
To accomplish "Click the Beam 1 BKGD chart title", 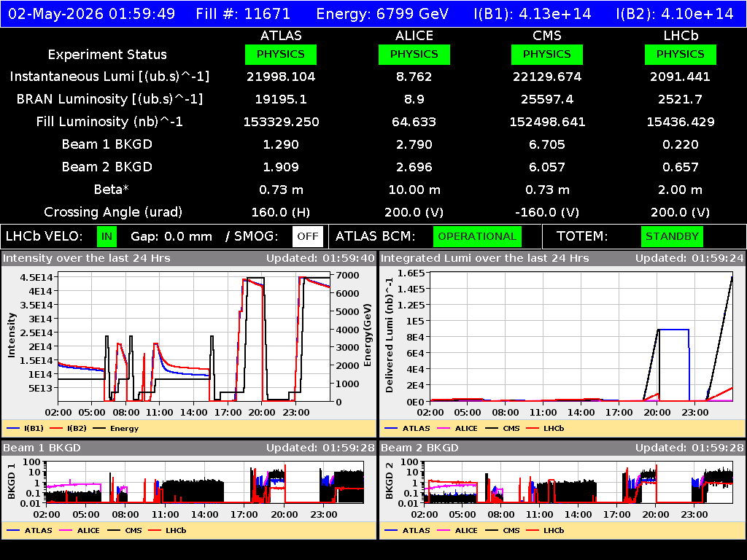I will (42, 448).
